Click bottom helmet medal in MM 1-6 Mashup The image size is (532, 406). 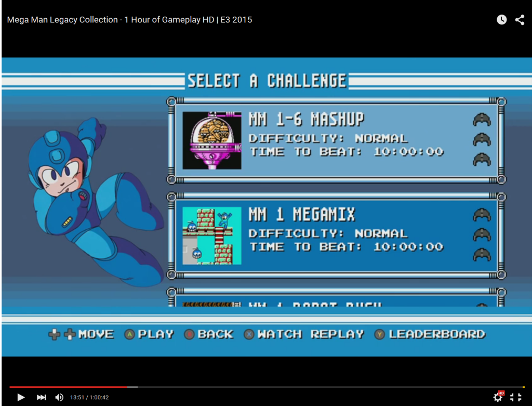click(482, 159)
